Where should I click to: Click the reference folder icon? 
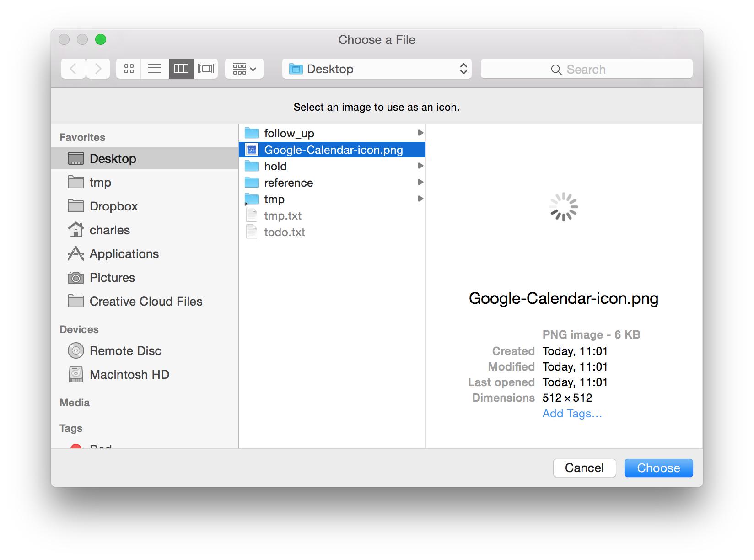pos(252,183)
